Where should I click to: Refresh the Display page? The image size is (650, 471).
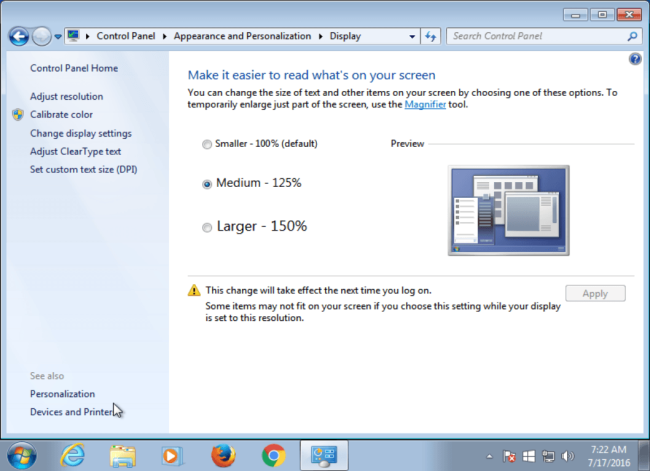[x=430, y=36]
